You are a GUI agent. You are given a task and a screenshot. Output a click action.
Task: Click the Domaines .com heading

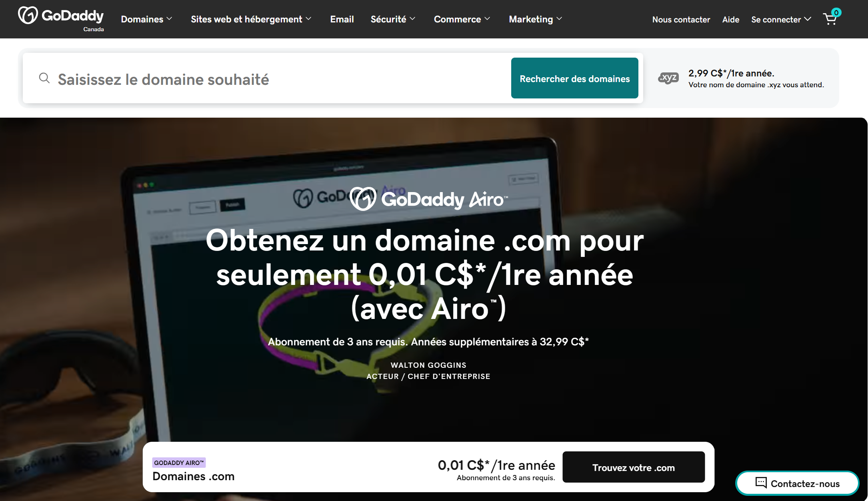point(194,476)
